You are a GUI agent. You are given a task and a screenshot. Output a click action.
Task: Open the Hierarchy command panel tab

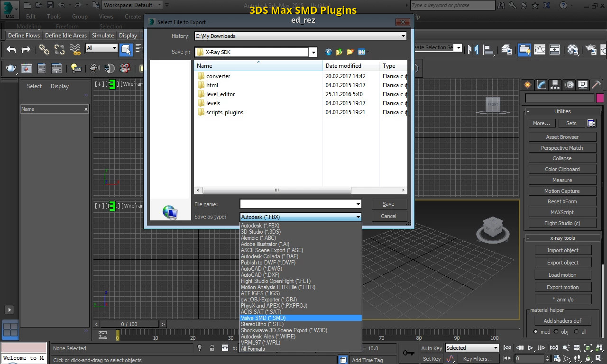(555, 85)
